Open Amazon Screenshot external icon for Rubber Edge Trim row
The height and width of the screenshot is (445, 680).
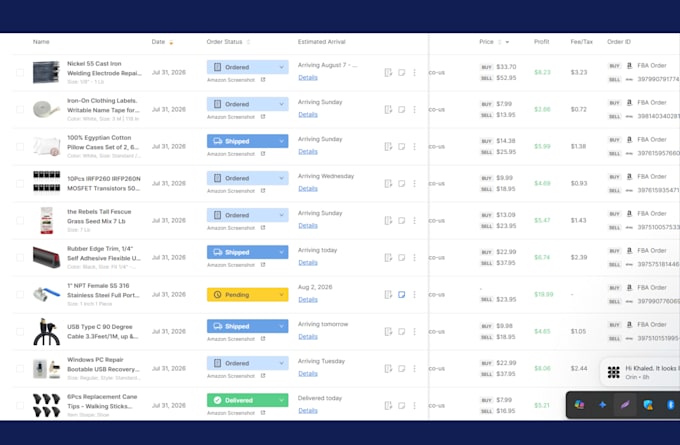[x=263, y=265]
